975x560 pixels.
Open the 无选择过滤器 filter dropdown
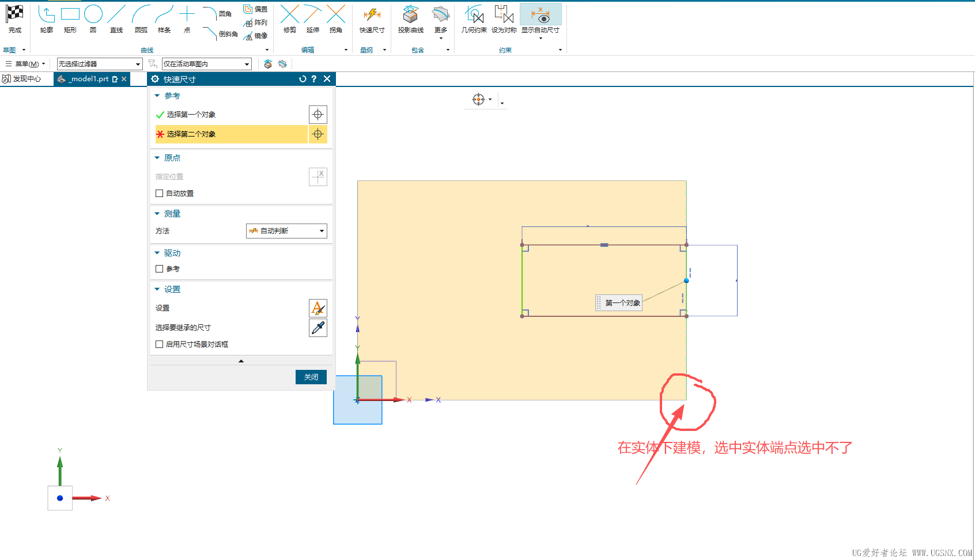(99, 64)
